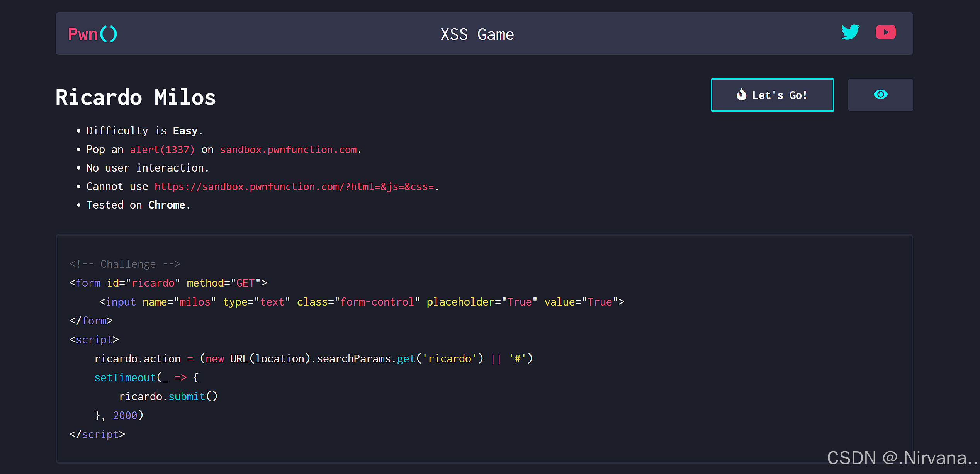Click the XSS Game title
Viewport: 980px width, 474px height.
[477, 34]
